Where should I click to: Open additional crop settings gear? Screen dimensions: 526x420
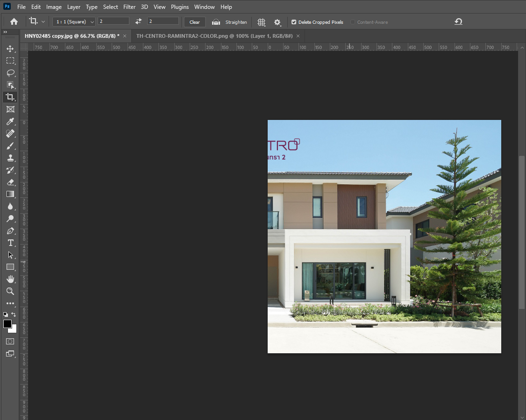pyautogui.click(x=277, y=22)
